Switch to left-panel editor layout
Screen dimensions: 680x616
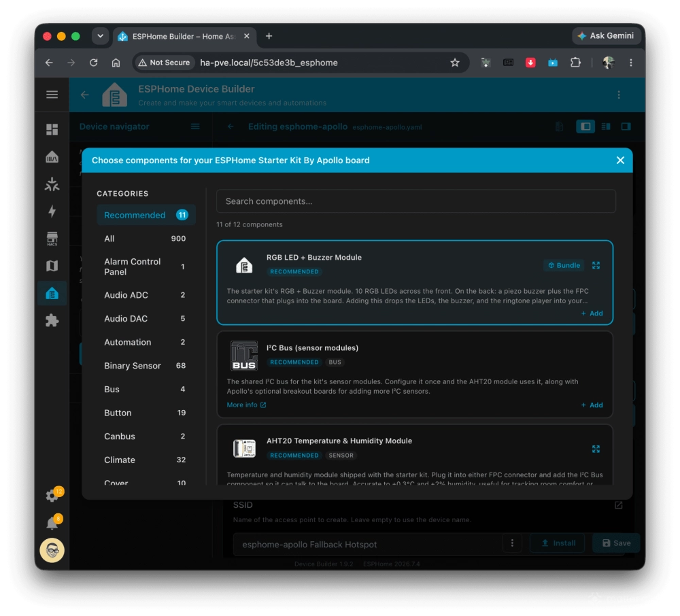[585, 126]
